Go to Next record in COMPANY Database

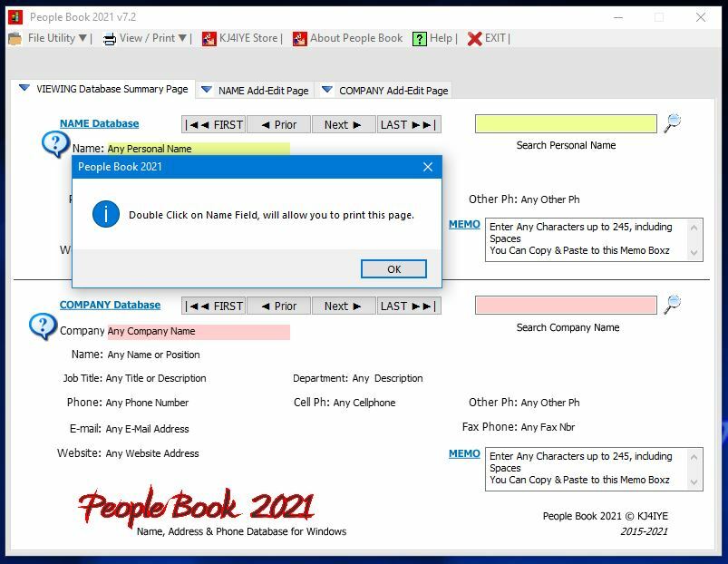[343, 306]
